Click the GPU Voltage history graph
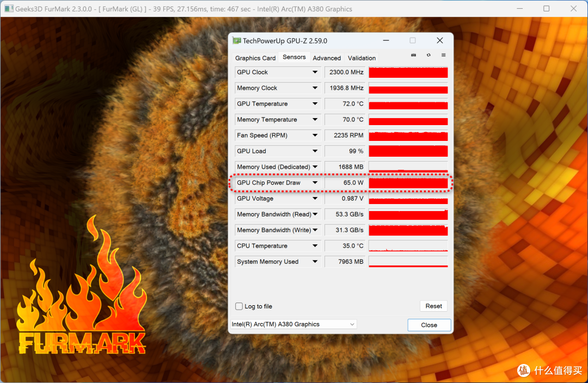Screen dimensions: 588x383 [x=408, y=199]
